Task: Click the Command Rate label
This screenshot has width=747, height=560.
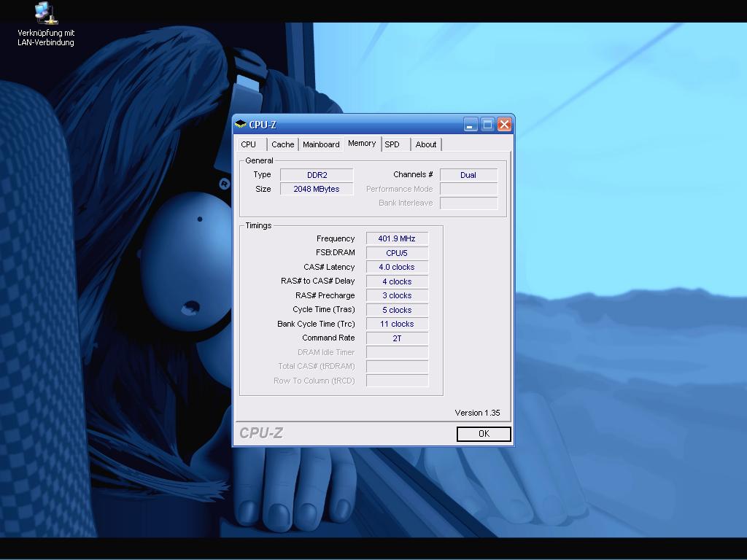Action: pyautogui.click(x=328, y=338)
